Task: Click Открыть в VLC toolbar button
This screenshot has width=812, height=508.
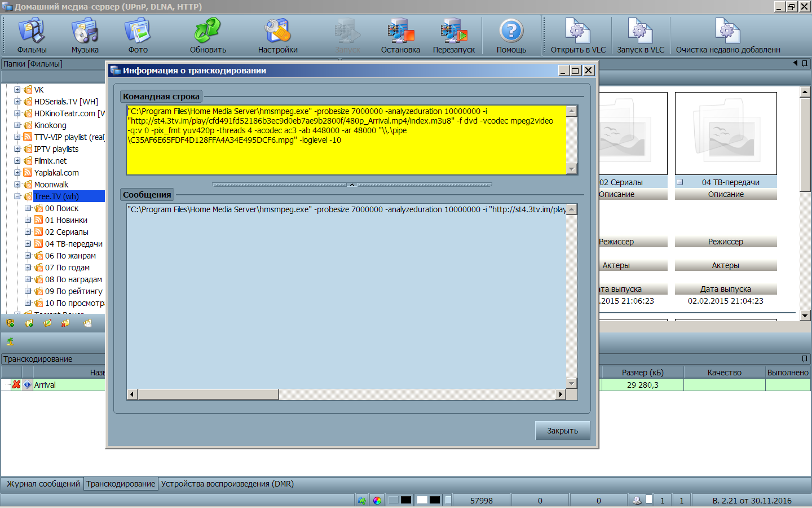Action: [578, 36]
